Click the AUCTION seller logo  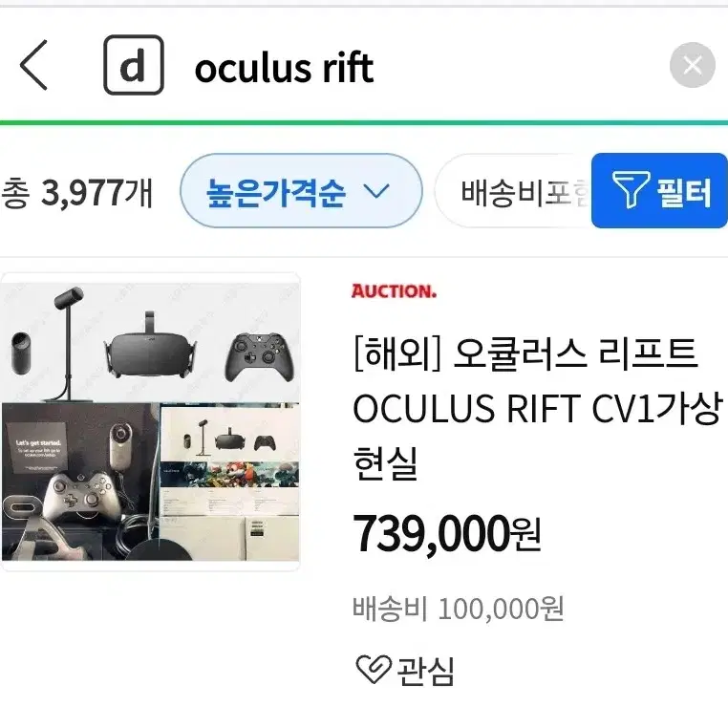pyautogui.click(x=394, y=291)
